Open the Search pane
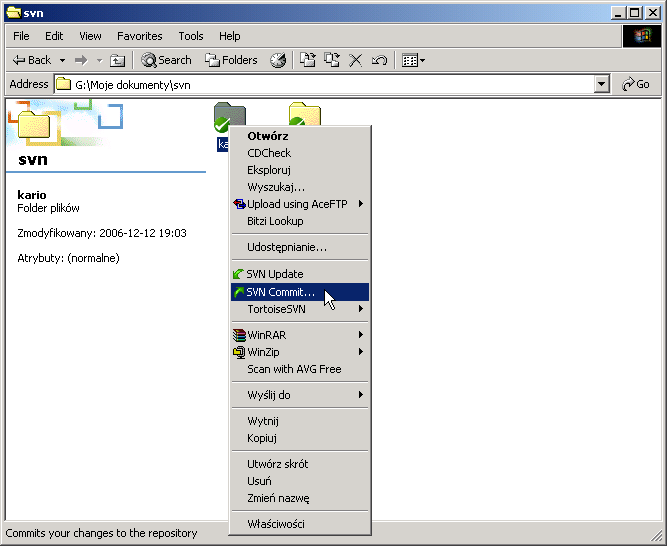This screenshot has width=667, height=546. pyautogui.click(x=166, y=60)
